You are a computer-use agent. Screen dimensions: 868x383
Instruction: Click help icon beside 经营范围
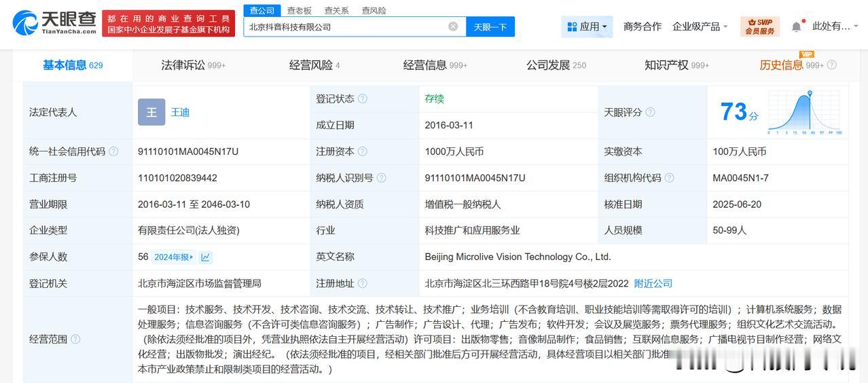coord(75,339)
